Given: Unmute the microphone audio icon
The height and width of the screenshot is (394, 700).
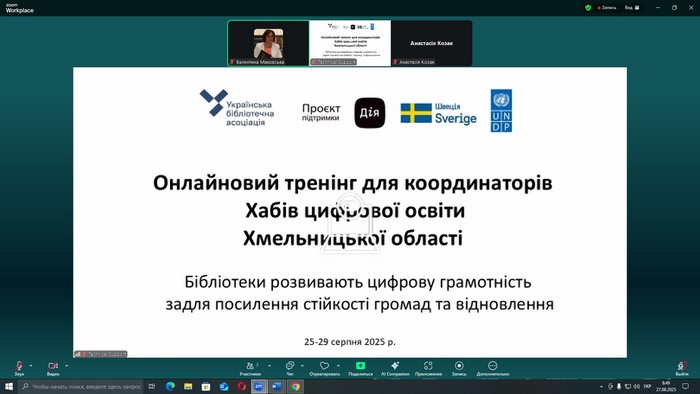Looking at the screenshot, I should [x=19, y=366].
